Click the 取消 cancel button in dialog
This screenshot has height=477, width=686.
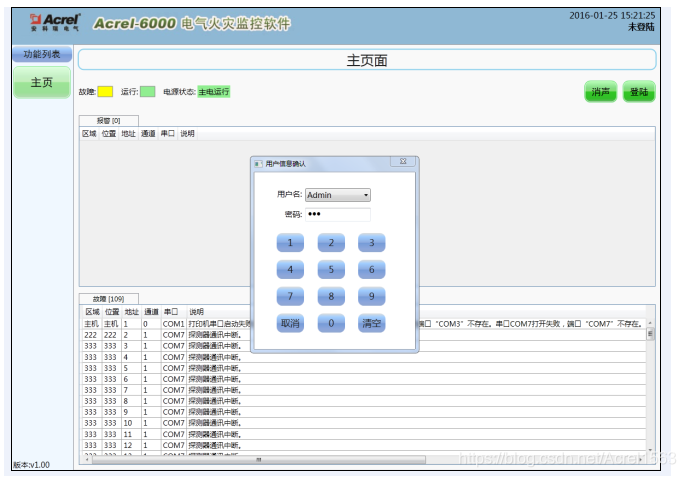(x=290, y=323)
